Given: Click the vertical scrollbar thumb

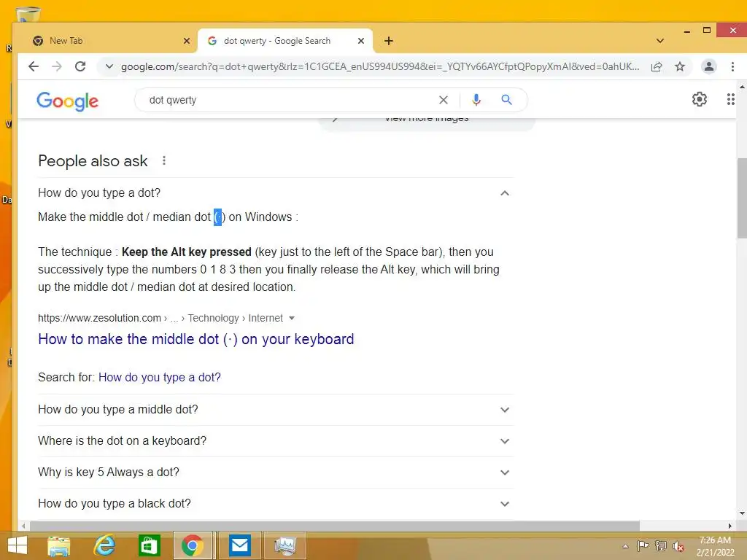Looking at the screenshot, I should [742, 198].
